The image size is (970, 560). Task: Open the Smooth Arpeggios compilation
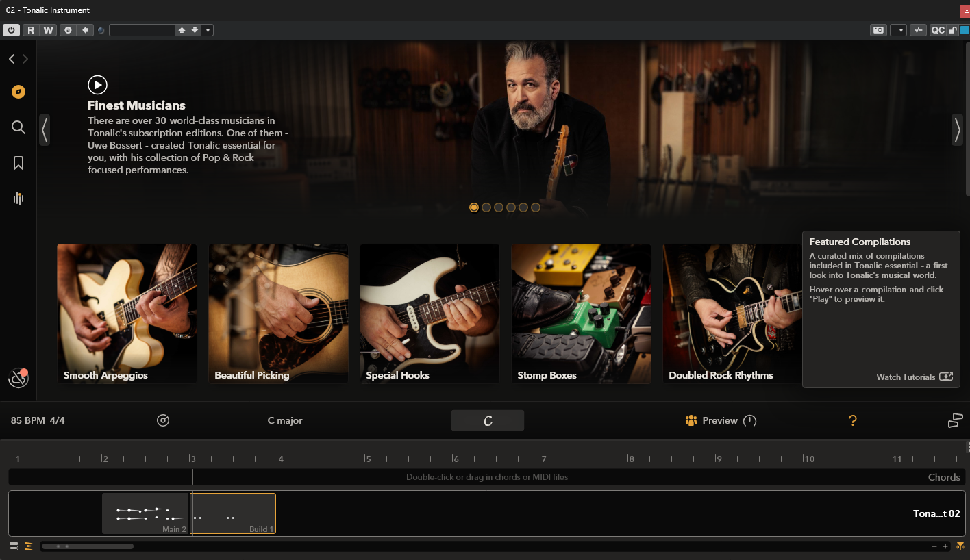pyautogui.click(x=127, y=314)
